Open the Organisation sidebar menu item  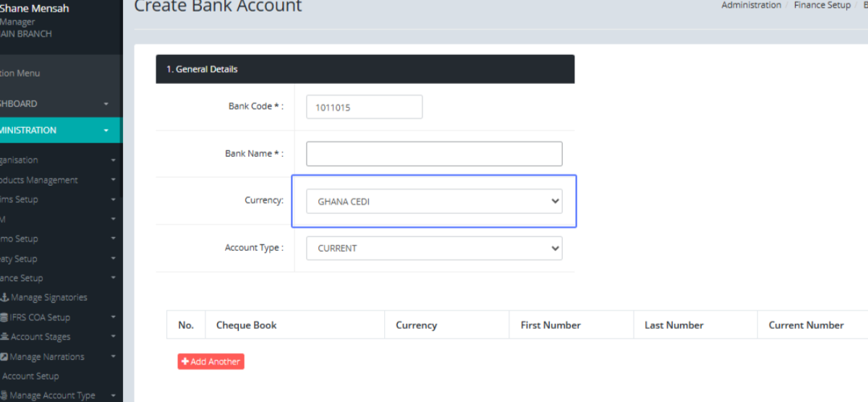click(x=20, y=161)
